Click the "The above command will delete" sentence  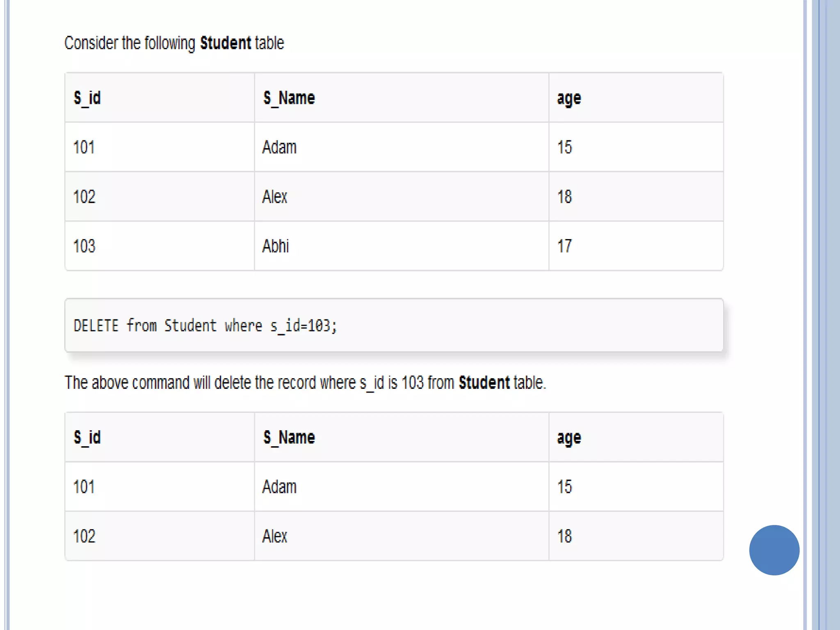click(x=305, y=383)
